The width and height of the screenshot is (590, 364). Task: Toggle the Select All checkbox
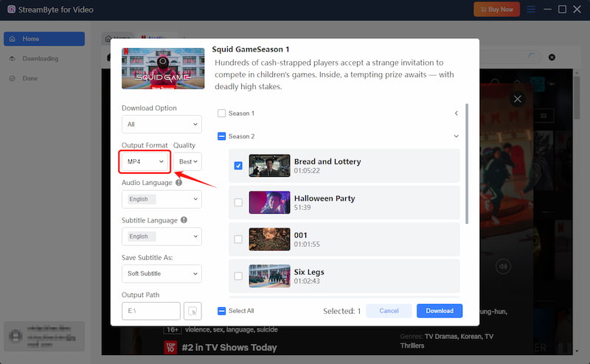(x=222, y=311)
